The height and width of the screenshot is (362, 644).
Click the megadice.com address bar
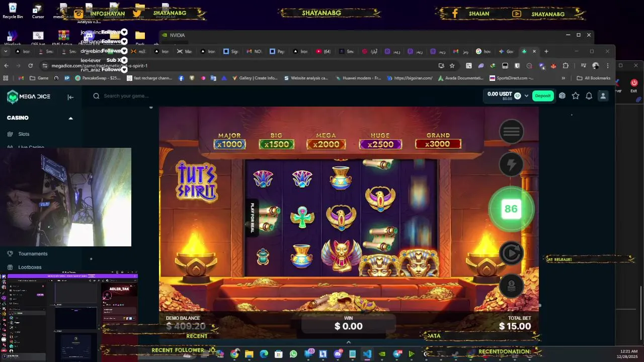point(242,66)
